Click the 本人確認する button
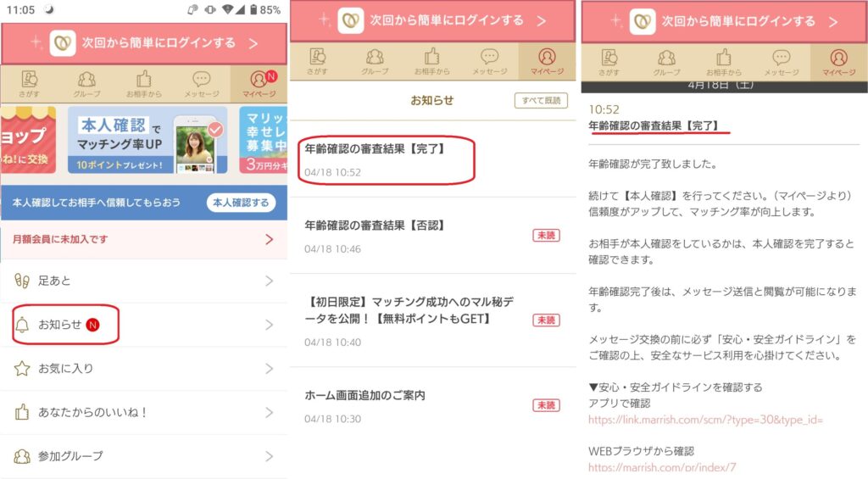Image resolution: width=868 pixels, height=479 pixels. click(x=241, y=203)
